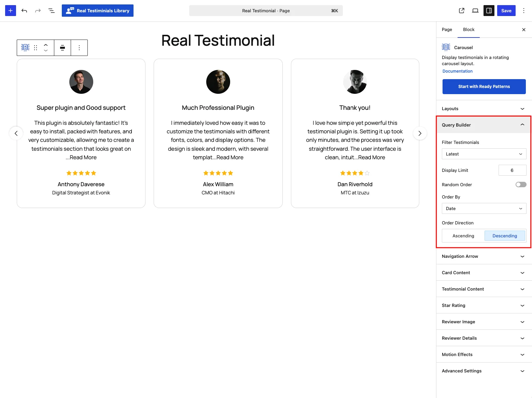Screen dimensions: 532x398
Task: Save the page
Action: pyautogui.click(x=506, y=11)
